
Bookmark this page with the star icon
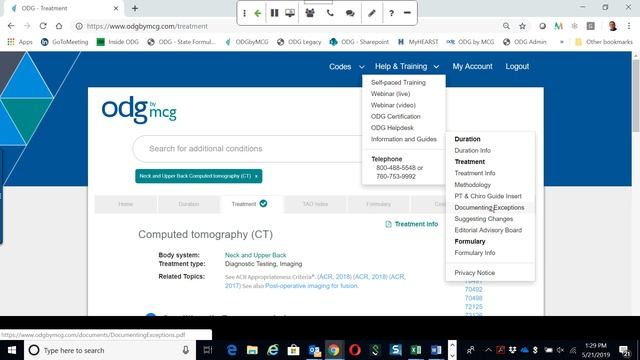pos(522,26)
